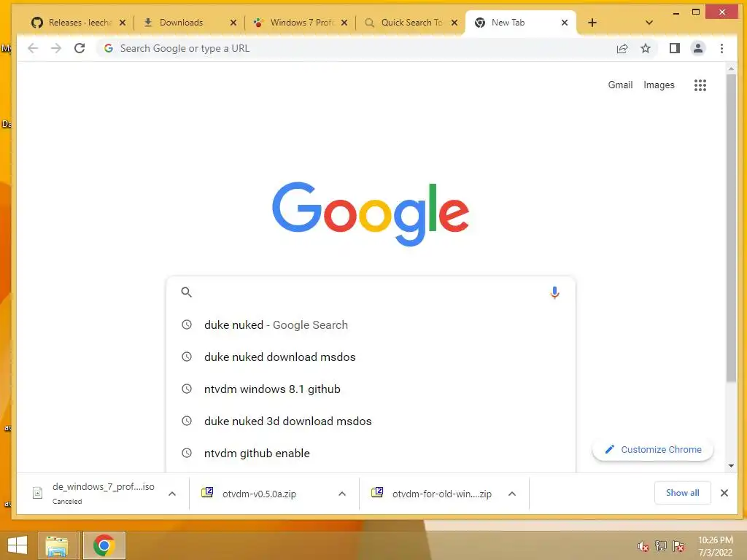The image size is (747, 560).
Task: Close the Windows 7 Prof tab
Action: (344, 23)
